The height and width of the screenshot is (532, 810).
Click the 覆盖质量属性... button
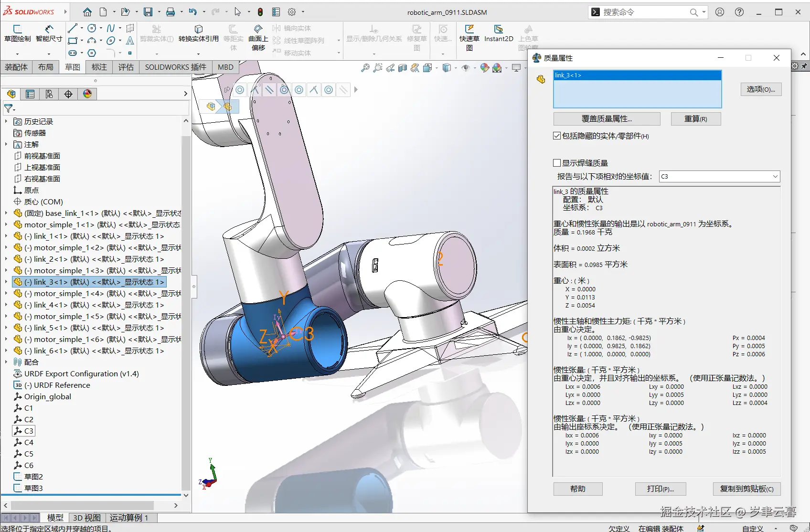(607, 119)
